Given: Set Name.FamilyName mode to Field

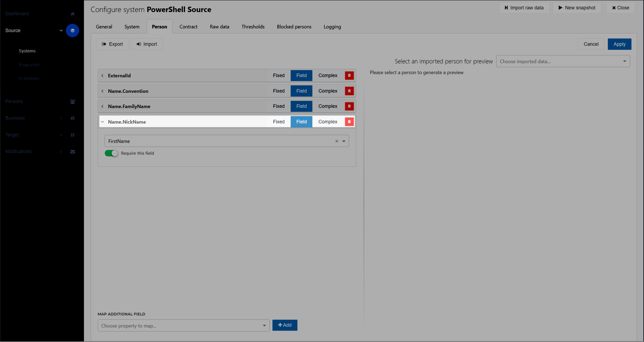Looking at the screenshot, I should tap(302, 106).
